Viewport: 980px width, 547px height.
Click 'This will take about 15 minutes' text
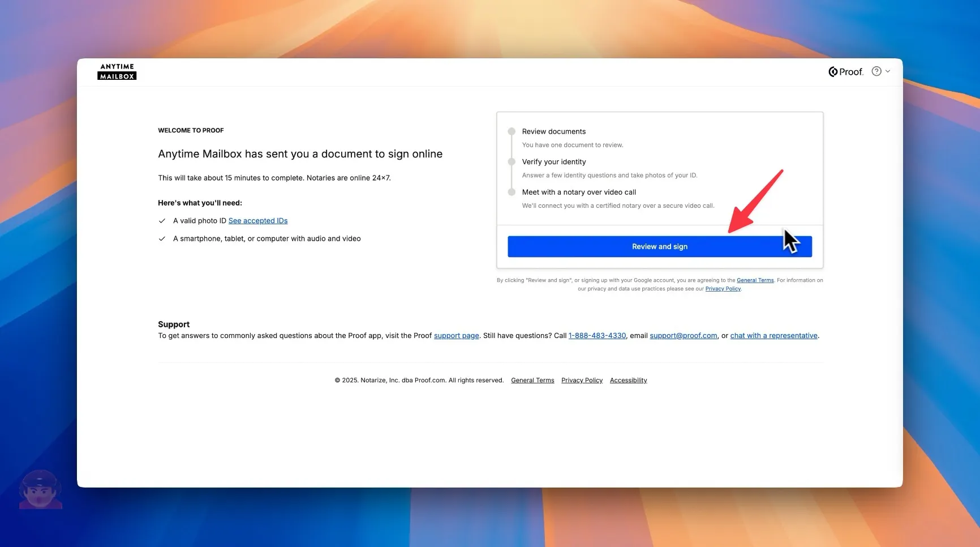coord(274,178)
